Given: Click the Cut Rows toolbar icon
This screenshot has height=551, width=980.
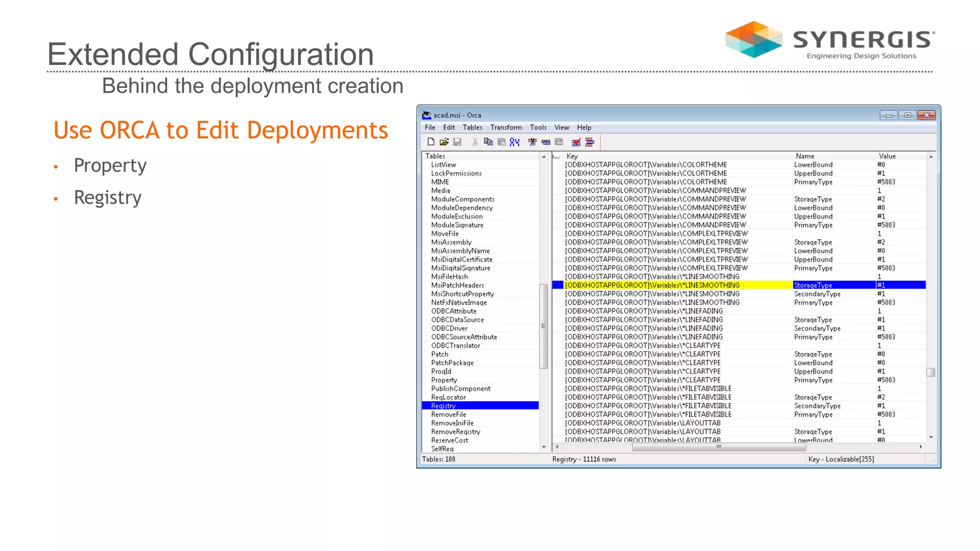Looking at the screenshot, I should 532,142.
